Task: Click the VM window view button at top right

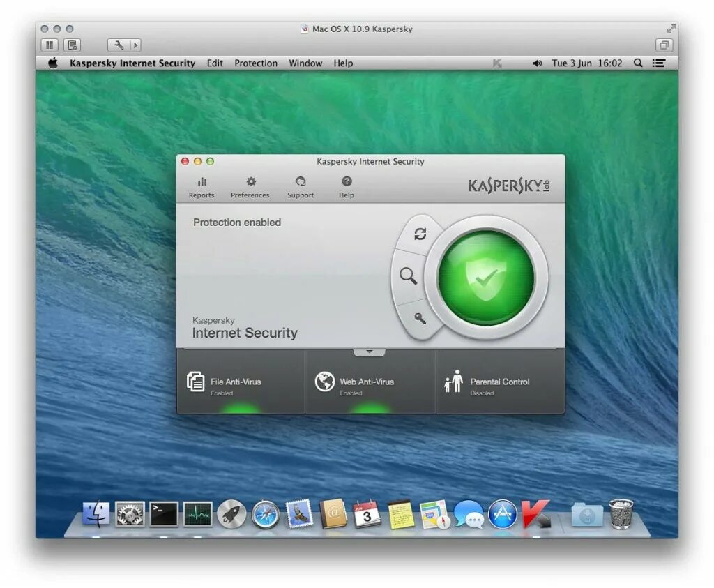Action: point(664,45)
